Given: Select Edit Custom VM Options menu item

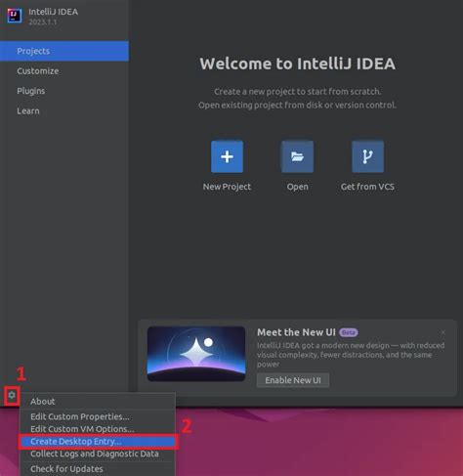Looking at the screenshot, I should point(98,429).
